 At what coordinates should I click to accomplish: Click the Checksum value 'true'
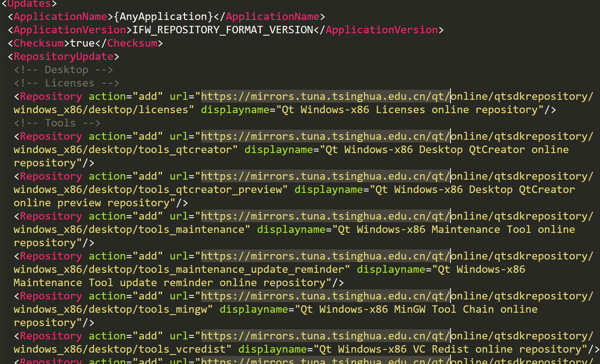pos(82,43)
